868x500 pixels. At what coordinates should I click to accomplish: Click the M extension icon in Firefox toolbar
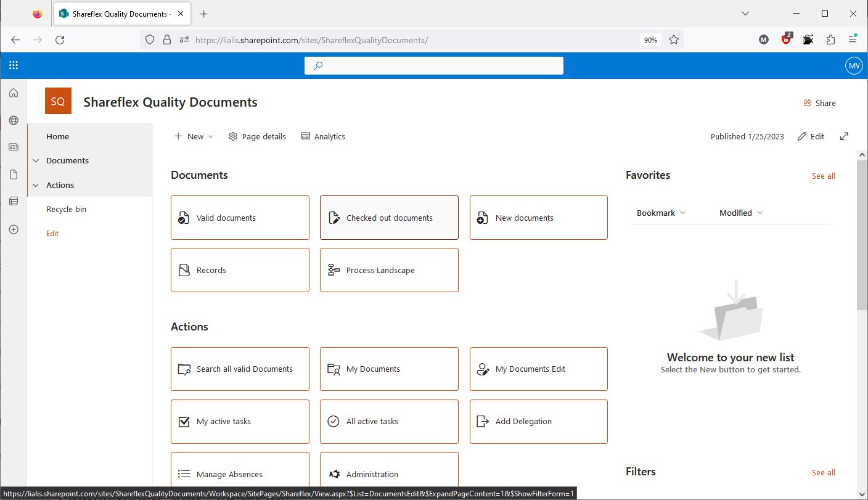(x=764, y=39)
